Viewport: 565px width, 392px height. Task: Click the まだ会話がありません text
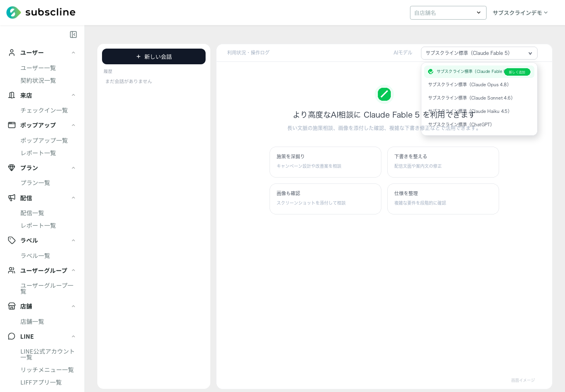[129, 81]
